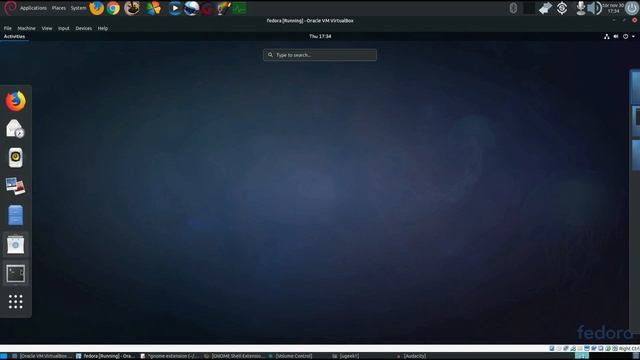Open the System menu
This screenshot has height=360, width=640.
pos(78,8)
